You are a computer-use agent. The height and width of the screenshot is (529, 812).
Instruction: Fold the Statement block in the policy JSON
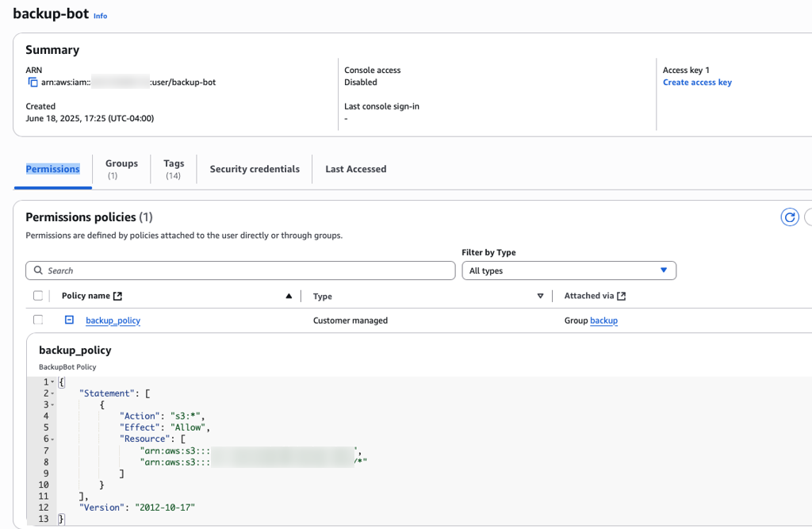[x=52, y=393]
